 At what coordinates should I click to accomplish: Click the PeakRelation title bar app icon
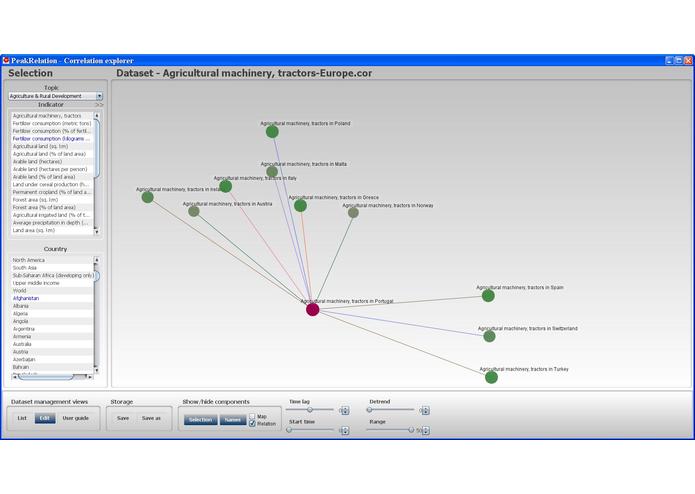6,60
